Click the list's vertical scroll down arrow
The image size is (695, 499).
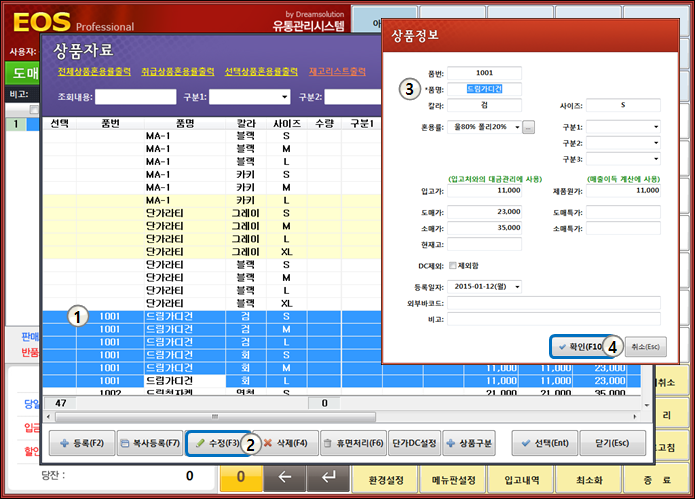[x=647, y=405]
